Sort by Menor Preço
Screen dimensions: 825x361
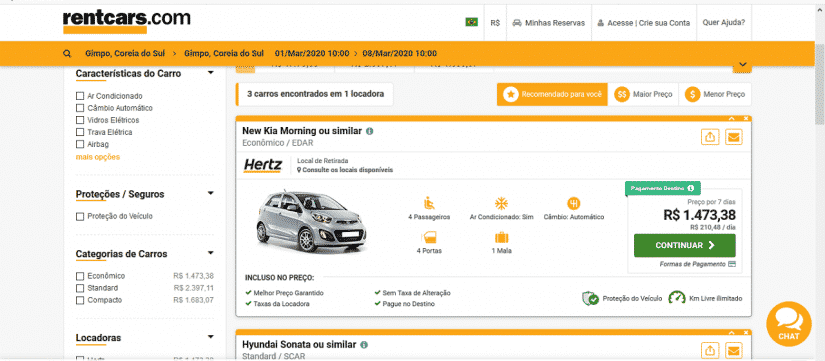click(x=715, y=95)
